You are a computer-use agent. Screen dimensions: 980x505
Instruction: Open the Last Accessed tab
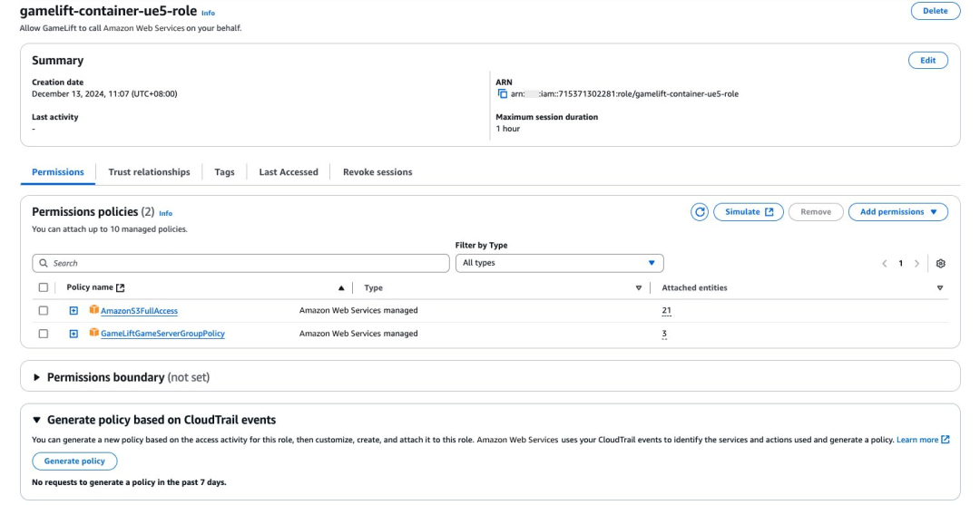click(x=289, y=172)
